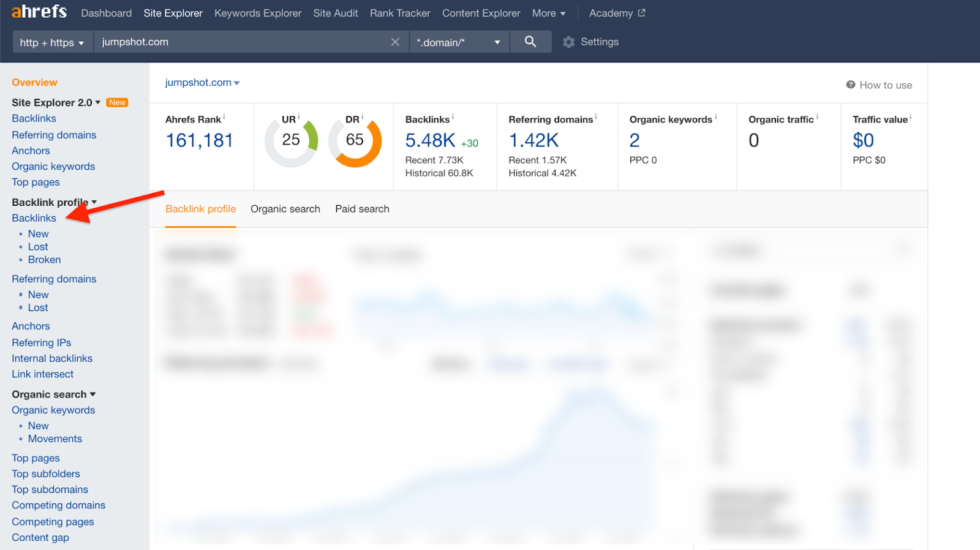
Task: Open Settings gear icon
Action: pos(568,42)
